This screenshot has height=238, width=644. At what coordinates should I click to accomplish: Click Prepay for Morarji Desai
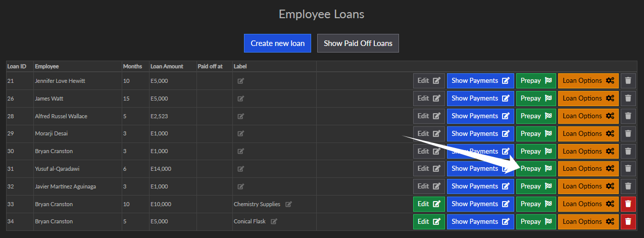(x=536, y=134)
